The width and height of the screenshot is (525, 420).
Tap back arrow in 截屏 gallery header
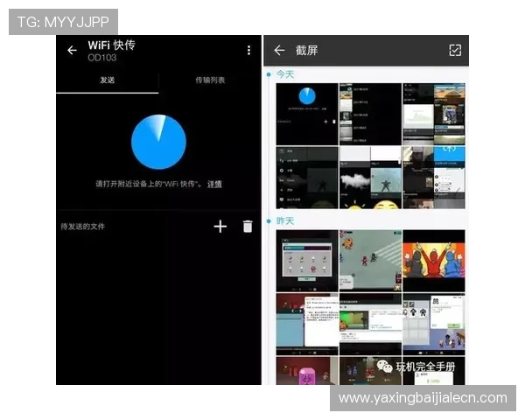point(279,51)
